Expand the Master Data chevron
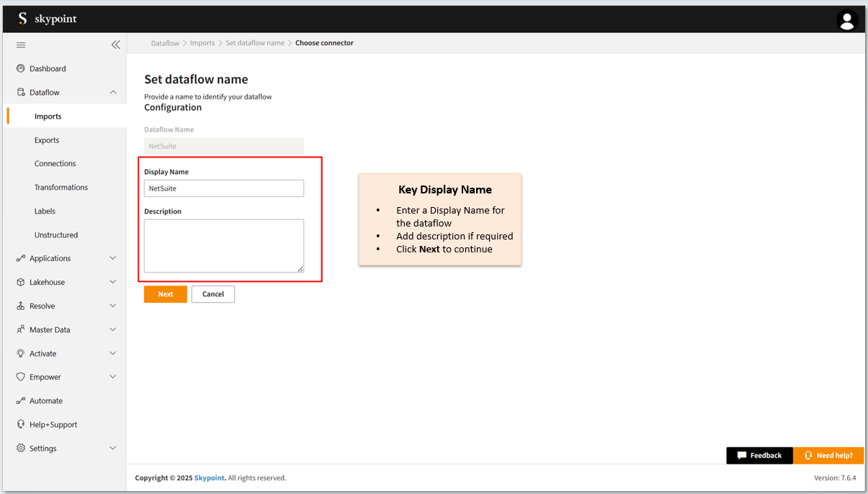This screenshot has width=868, height=494. point(113,329)
